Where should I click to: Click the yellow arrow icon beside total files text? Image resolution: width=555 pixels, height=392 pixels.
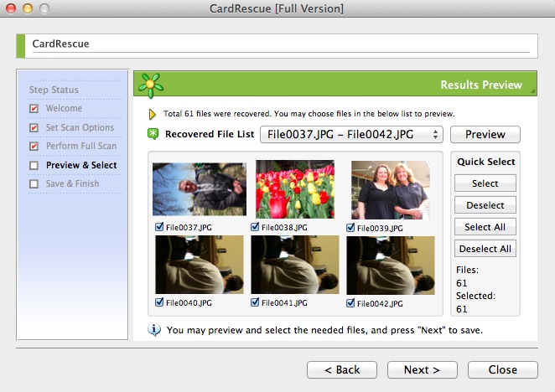tap(153, 114)
